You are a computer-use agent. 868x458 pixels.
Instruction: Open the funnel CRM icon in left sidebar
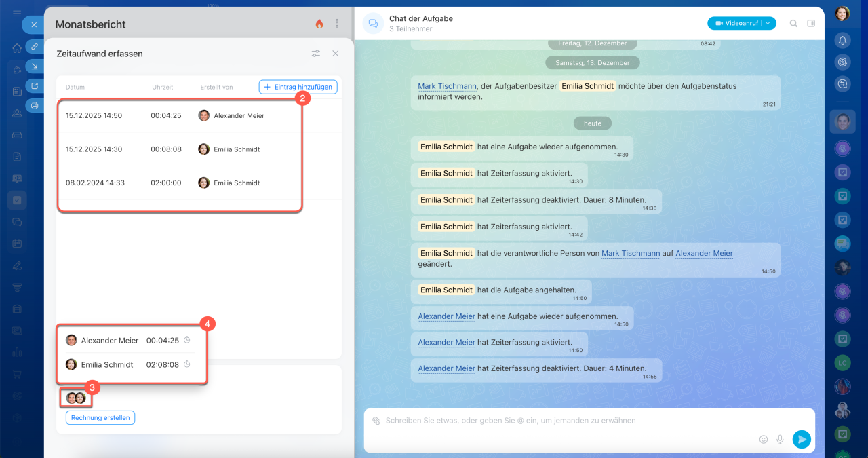point(17,287)
